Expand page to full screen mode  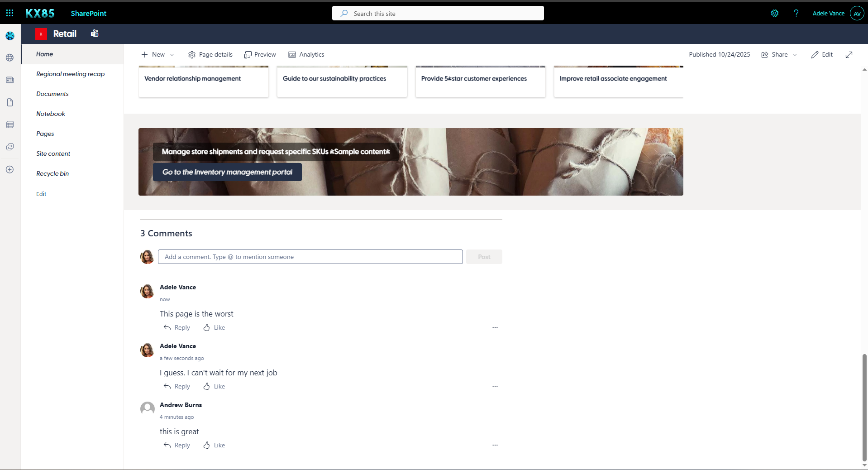[849, 54]
